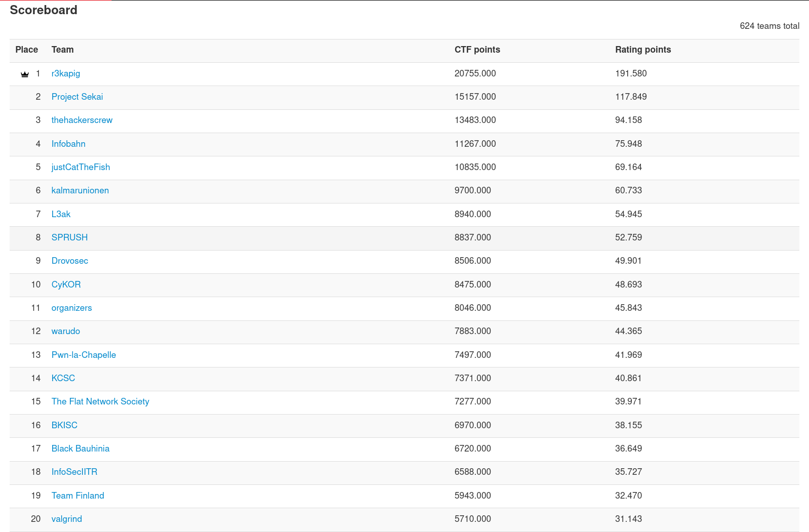This screenshot has width=809, height=532.
Task: Click the InfoSecIITR team link
Action: coord(74,472)
